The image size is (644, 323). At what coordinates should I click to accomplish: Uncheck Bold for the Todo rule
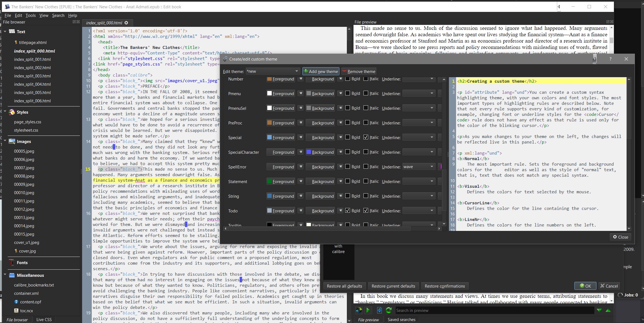pos(348,210)
